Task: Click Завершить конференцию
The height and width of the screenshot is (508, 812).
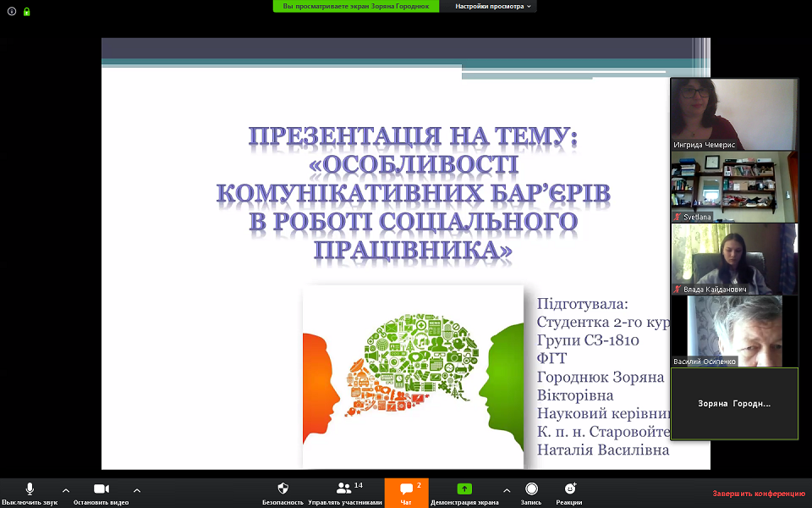Action: pyautogui.click(x=759, y=494)
